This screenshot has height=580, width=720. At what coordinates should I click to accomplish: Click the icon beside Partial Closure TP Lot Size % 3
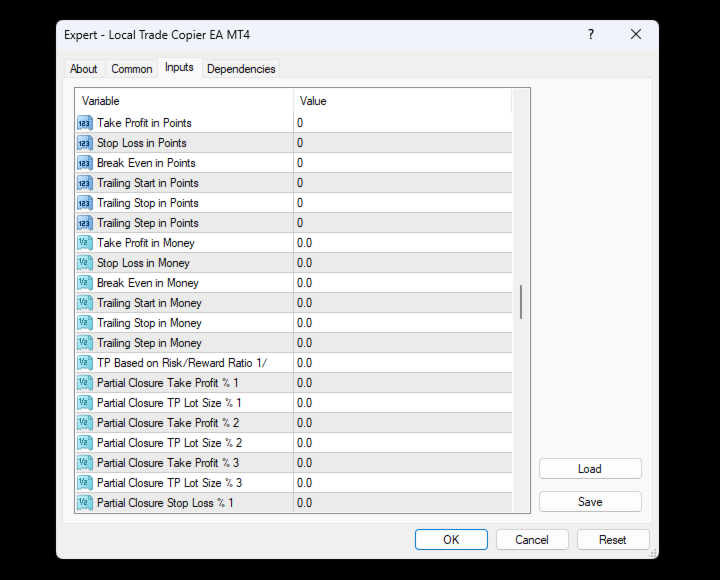pyautogui.click(x=85, y=483)
